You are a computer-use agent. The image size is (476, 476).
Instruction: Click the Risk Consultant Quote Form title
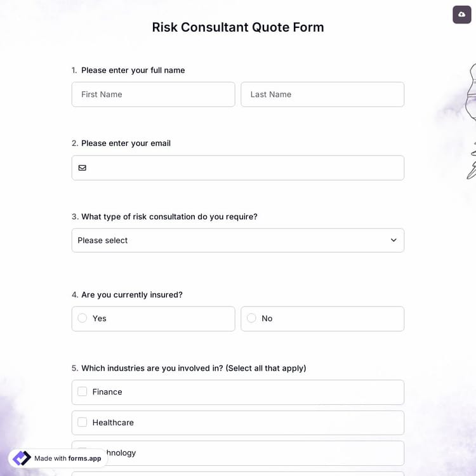[x=238, y=27]
